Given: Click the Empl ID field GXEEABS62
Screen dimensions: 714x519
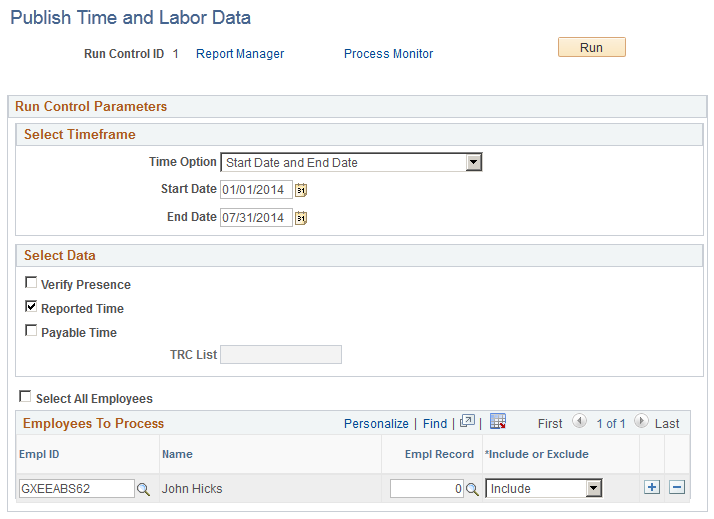Looking at the screenshot, I should click(76, 489).
